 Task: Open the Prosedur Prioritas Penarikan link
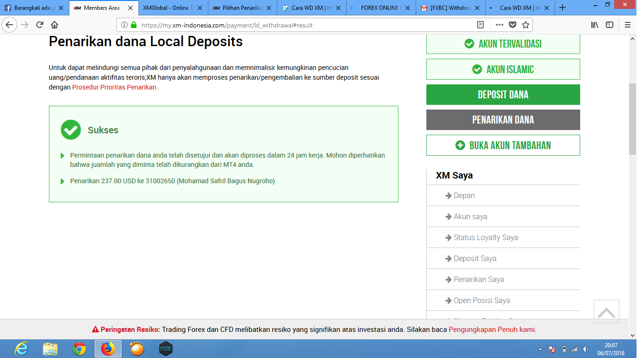(114, 87)
